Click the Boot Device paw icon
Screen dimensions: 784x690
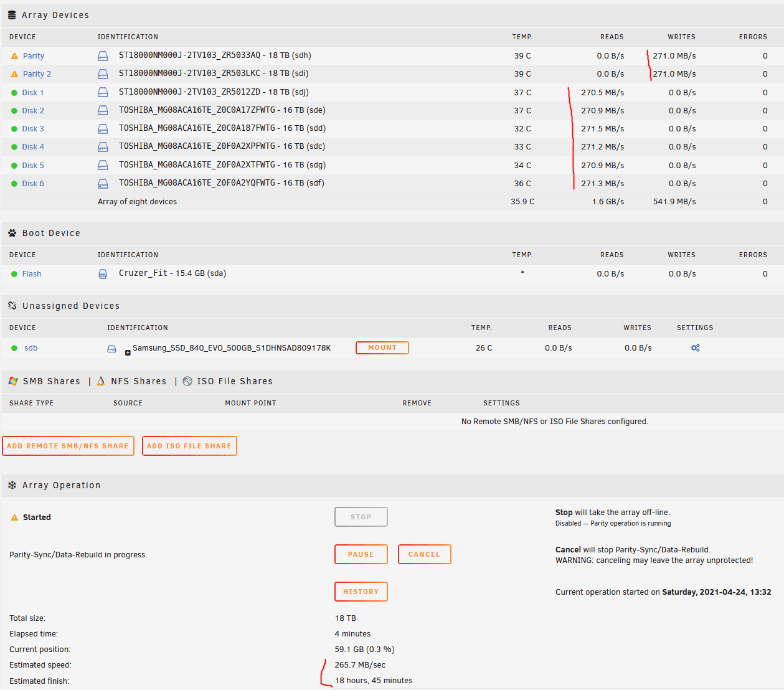12,233
